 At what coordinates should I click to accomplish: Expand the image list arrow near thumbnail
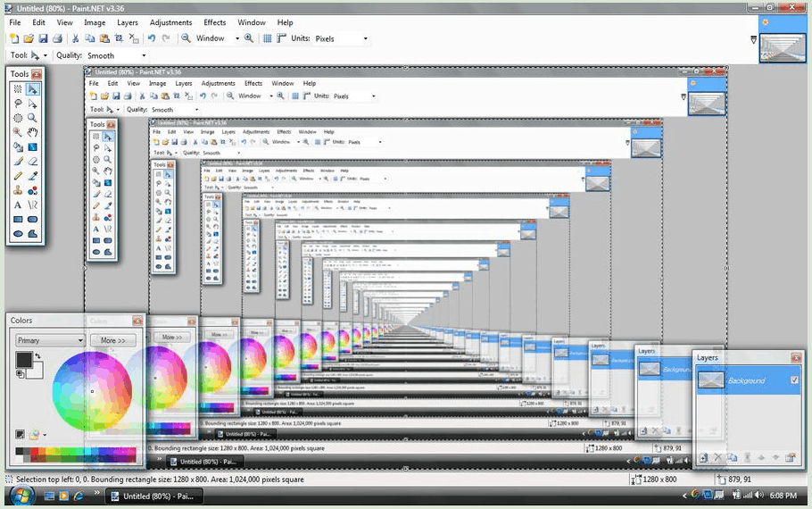coord(753,39)
